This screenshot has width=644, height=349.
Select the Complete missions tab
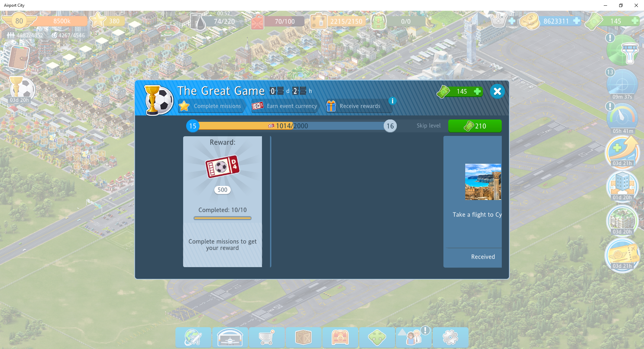[211, 106]
